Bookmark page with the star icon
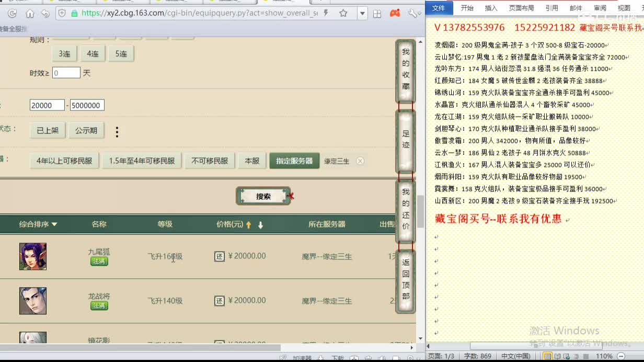 [343, 13]
